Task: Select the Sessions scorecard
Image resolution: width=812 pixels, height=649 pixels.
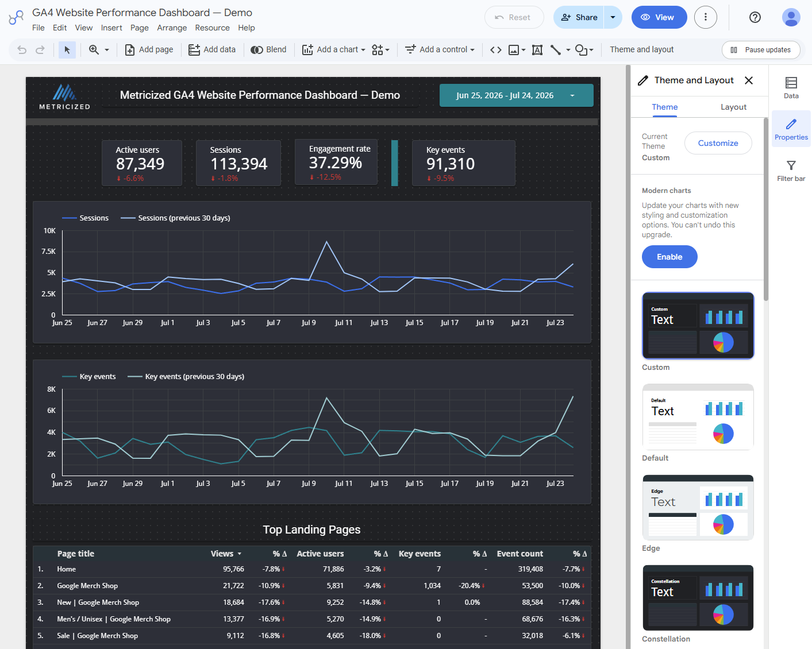Action: [238, 163]
